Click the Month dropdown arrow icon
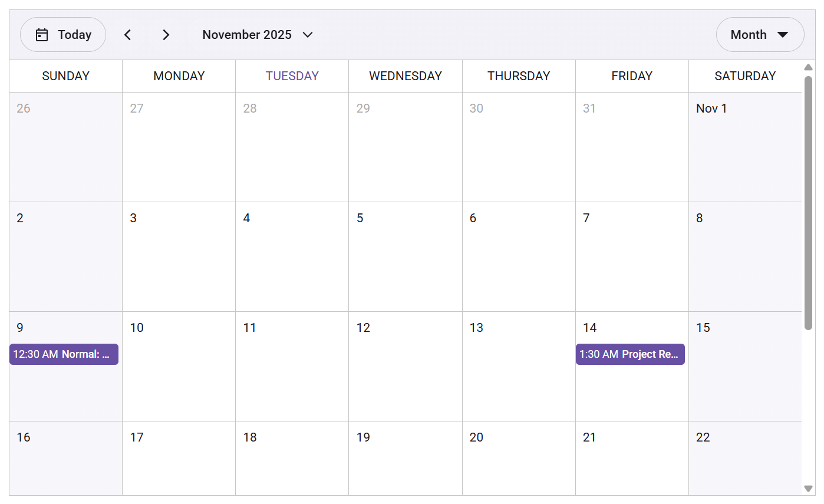 pos(783,35)
